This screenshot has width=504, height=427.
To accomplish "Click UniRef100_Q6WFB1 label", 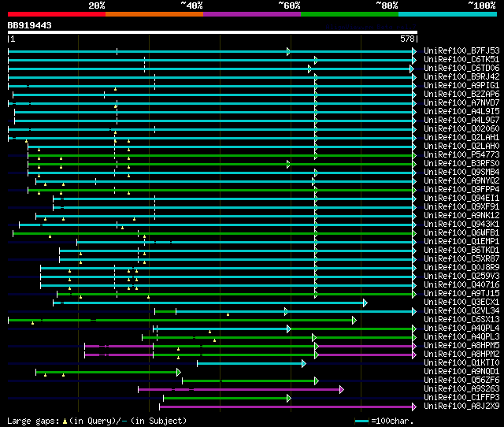I will [461, 233].
